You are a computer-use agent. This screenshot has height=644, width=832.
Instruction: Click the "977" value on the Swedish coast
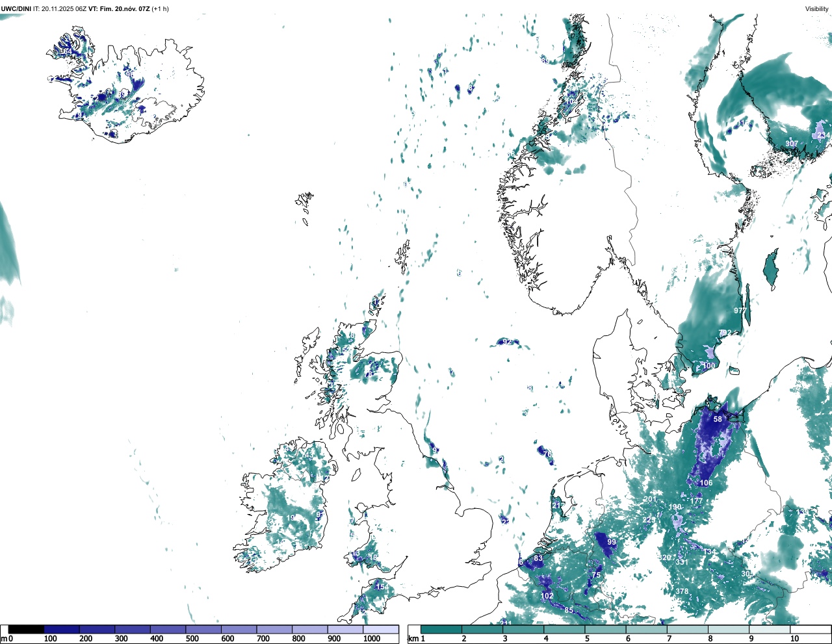(x=740, y=311)
